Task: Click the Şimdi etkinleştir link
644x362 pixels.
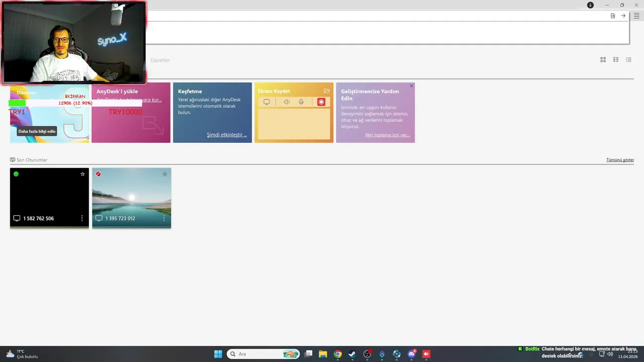Action: [227, 135]
